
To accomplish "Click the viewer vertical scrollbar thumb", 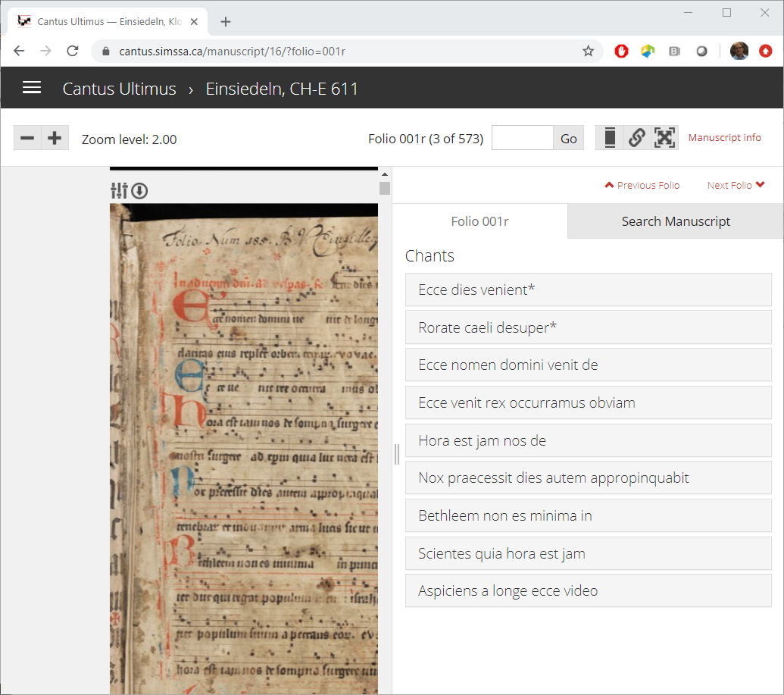I will 385,188.
